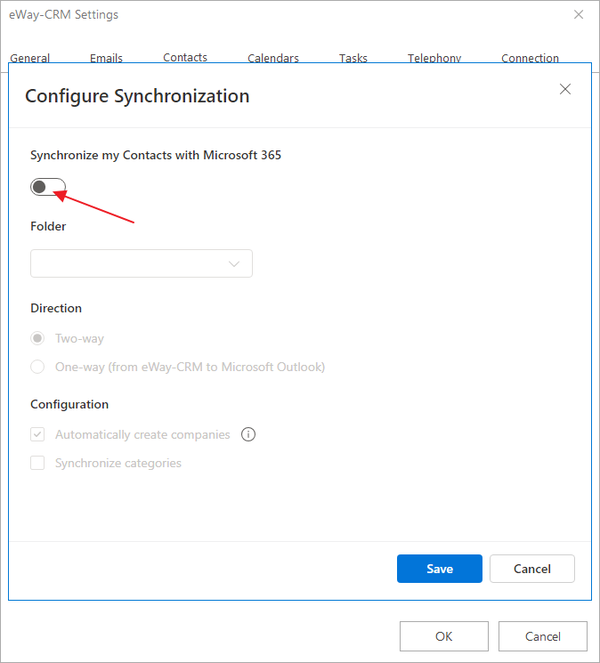The height and width of the screenshot is (663, 600).
Task: Cancel the Configure Synchronization dialog
Action: pyautogui.click(x=532, y=569)
